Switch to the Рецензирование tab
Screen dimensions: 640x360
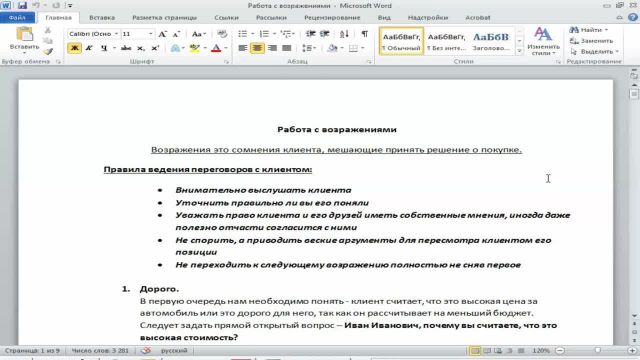click(x=332, y=18)
